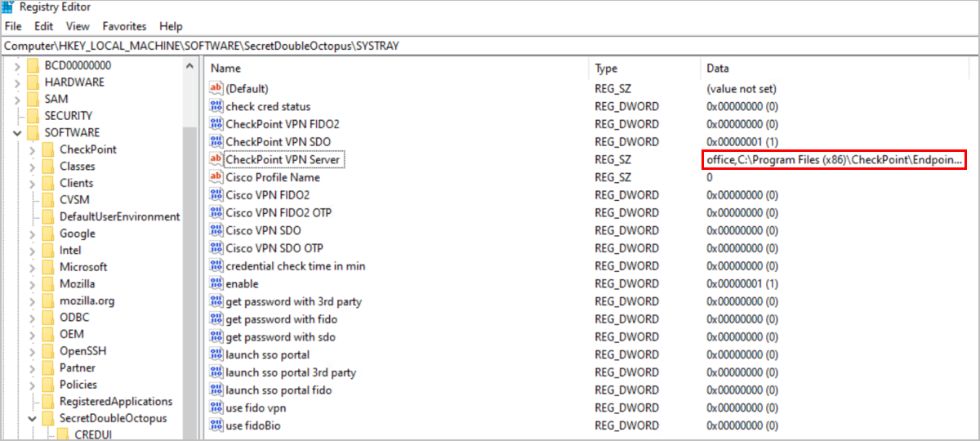Click the use fidoBio value icon
This screenshot has width=980, height=441.
[x=216, y=425]
